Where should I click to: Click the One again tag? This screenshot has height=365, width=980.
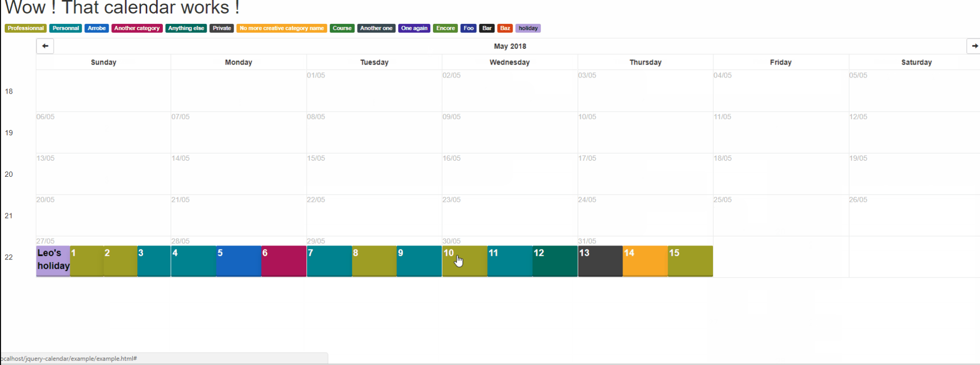pos(414,29)
